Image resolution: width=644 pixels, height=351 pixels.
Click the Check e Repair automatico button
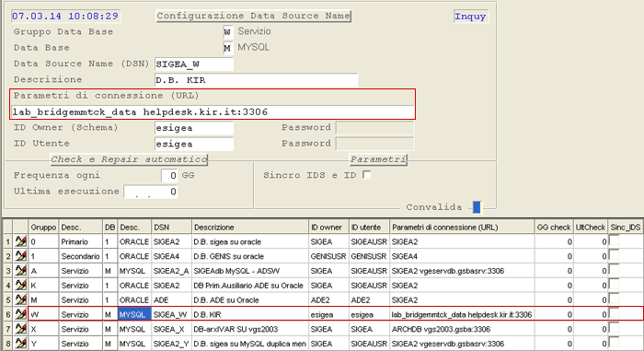129,159
